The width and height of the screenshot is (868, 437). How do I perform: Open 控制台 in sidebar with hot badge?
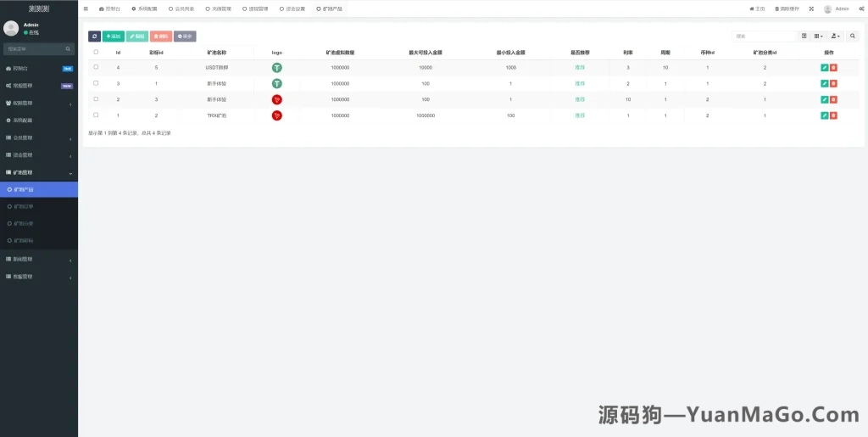(x=39, y=69)
